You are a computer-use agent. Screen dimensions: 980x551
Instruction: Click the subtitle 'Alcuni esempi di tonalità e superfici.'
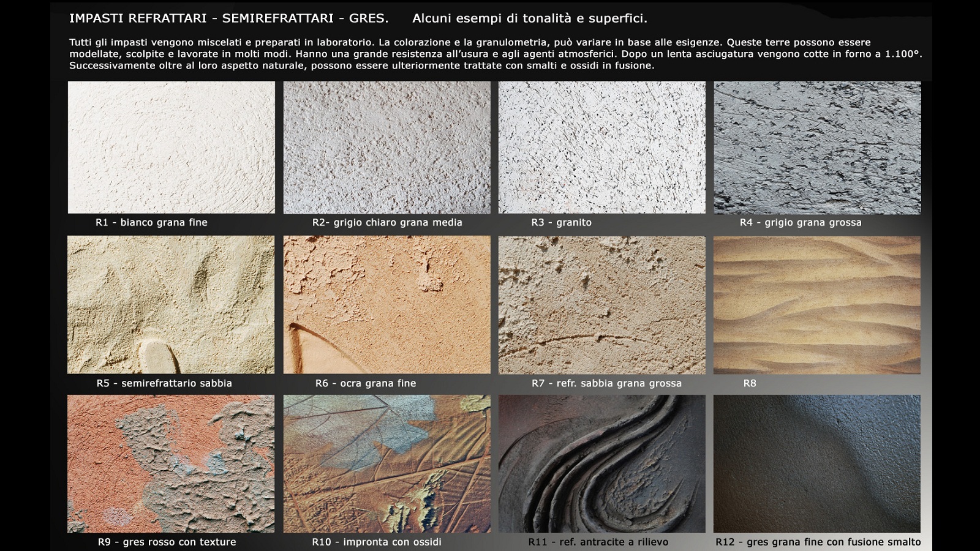[530, 18]
